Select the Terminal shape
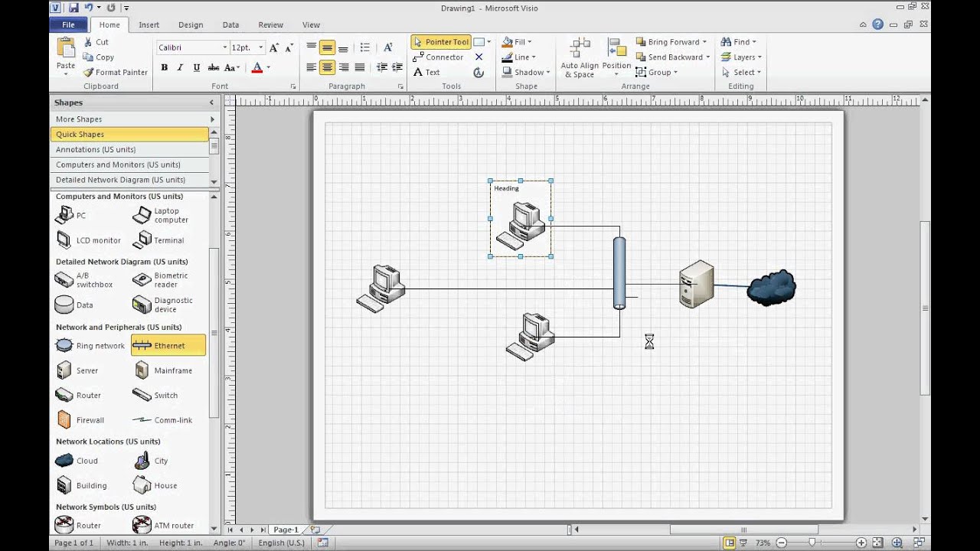Image resolution: width=980 pixels, height=551 pixels. pyautogui.click(x=158, y=240)
